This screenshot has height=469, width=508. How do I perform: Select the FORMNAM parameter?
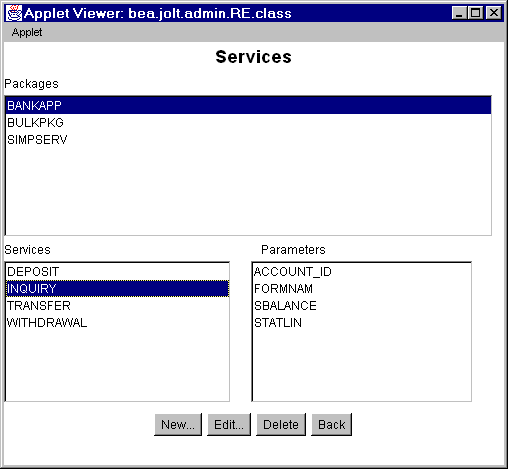[x=362, y=288]
